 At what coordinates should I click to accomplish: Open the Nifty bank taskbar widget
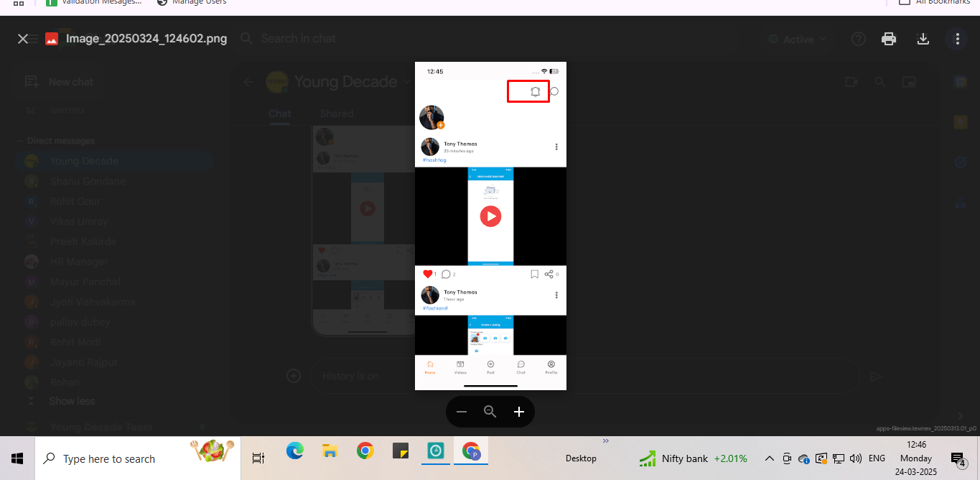tap(693, 458)
